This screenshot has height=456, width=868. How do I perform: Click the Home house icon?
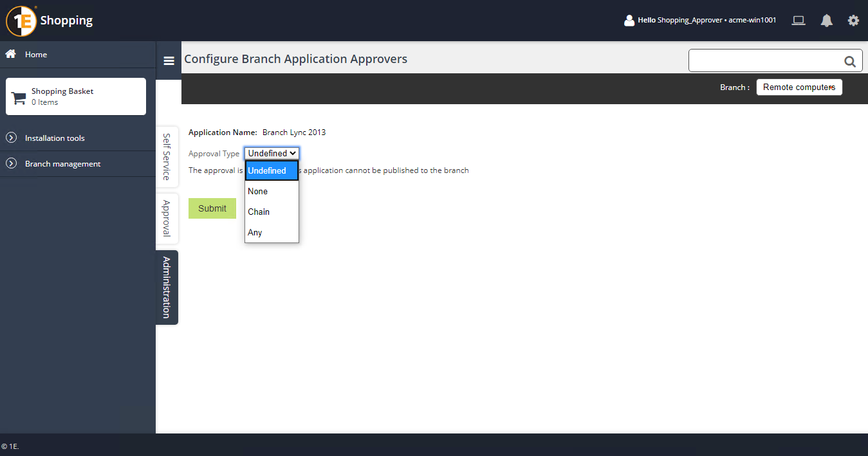click(x=11, y=54)
